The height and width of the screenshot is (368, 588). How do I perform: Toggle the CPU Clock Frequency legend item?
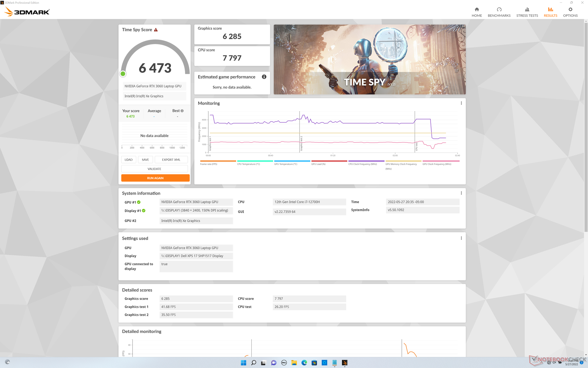point(363,164)
